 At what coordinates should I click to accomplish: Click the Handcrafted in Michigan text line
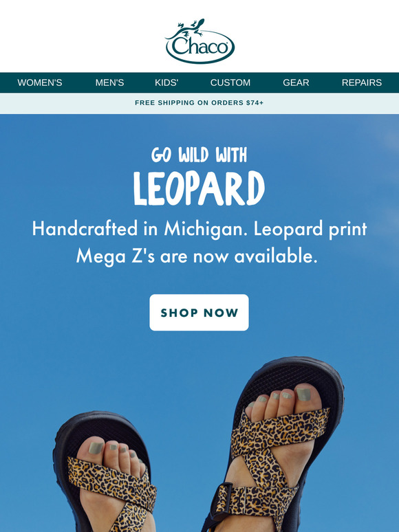coord(199,229)
